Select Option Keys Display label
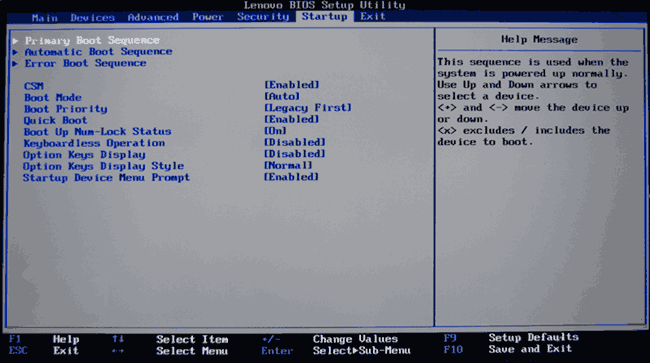Screen dimensions: 650x363 click(x=84, y=155)
